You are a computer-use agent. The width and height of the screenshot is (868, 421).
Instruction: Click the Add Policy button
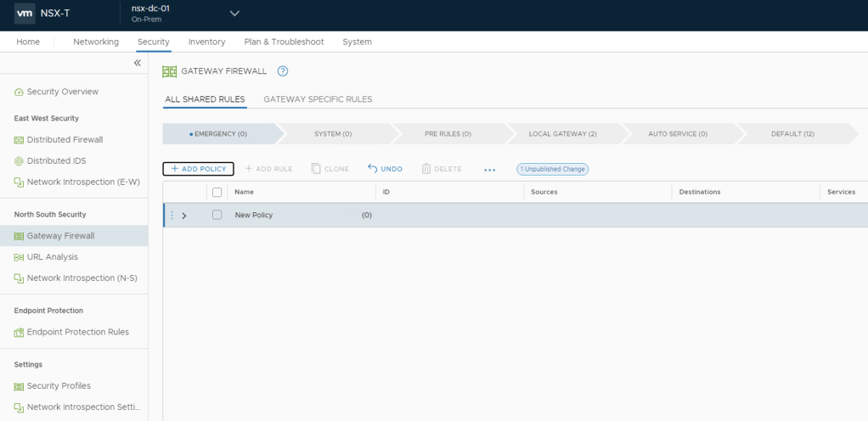(x=199, y=169)
